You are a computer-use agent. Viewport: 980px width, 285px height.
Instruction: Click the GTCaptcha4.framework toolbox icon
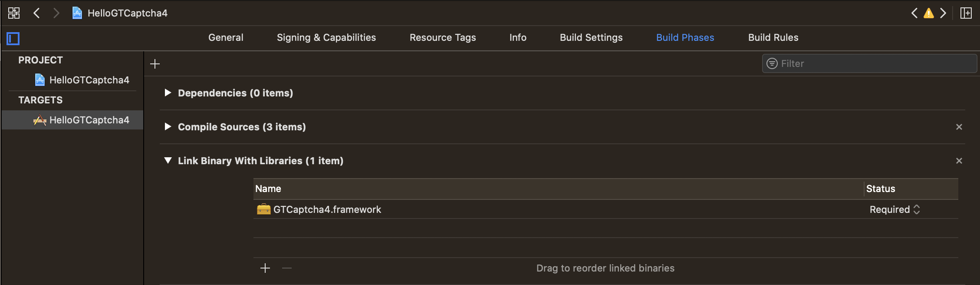263,209
